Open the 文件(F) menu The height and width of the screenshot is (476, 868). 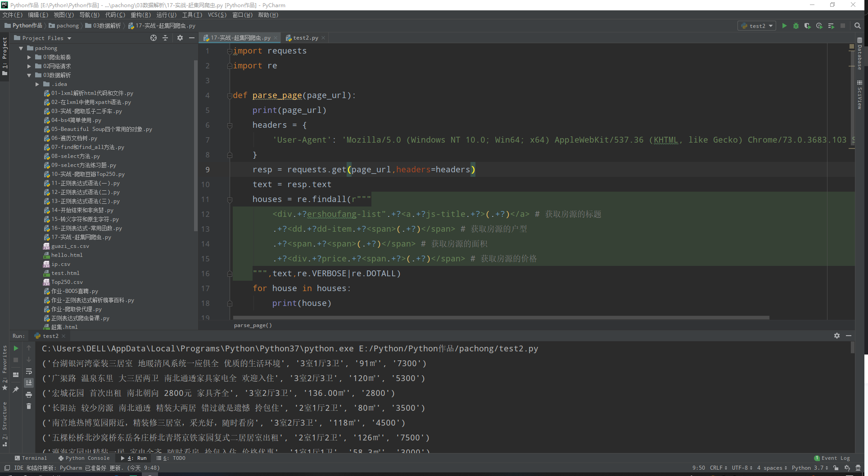[13, 15]
